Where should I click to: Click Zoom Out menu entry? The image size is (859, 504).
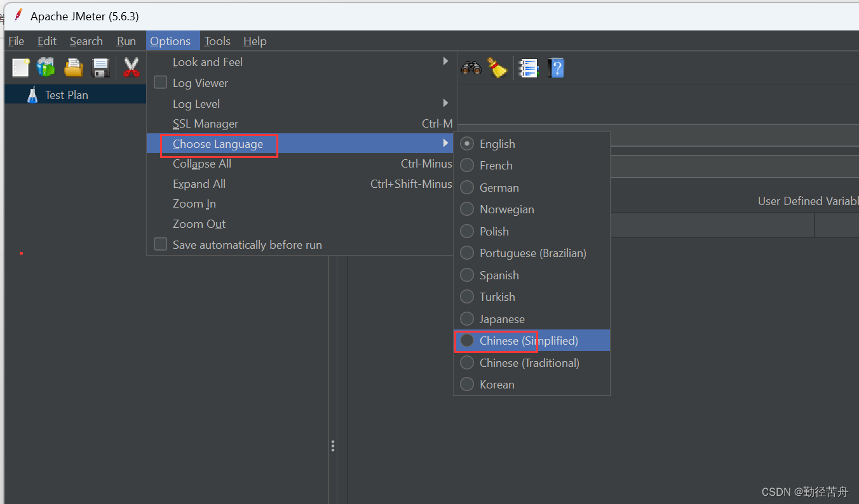pyautogui.click(x=301, y=223)
